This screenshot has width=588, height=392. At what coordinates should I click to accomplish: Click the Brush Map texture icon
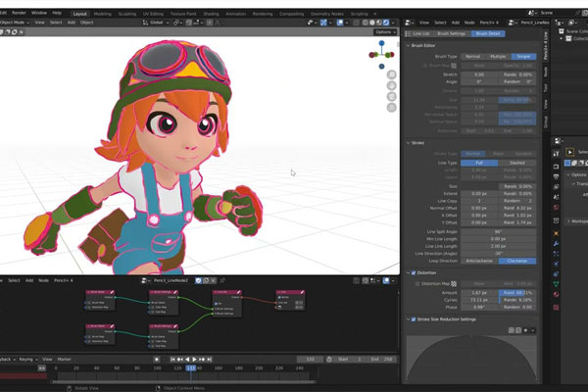tap(454, 66)
